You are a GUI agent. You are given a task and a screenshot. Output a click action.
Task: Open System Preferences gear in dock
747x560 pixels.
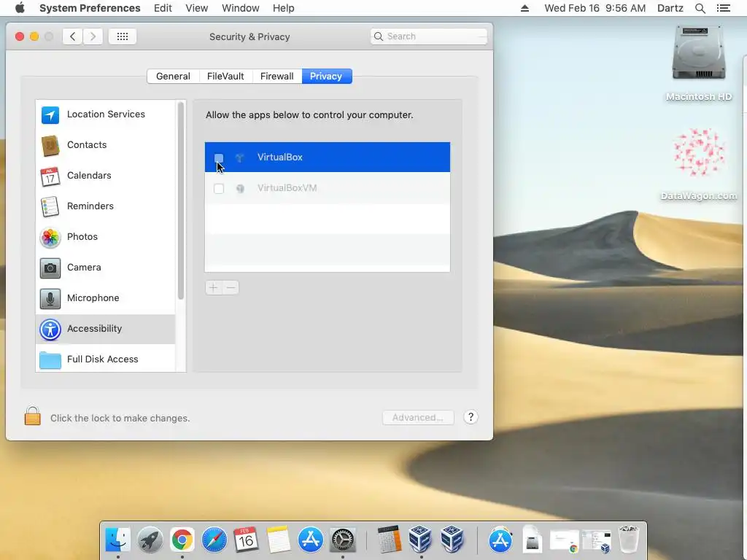343,540
